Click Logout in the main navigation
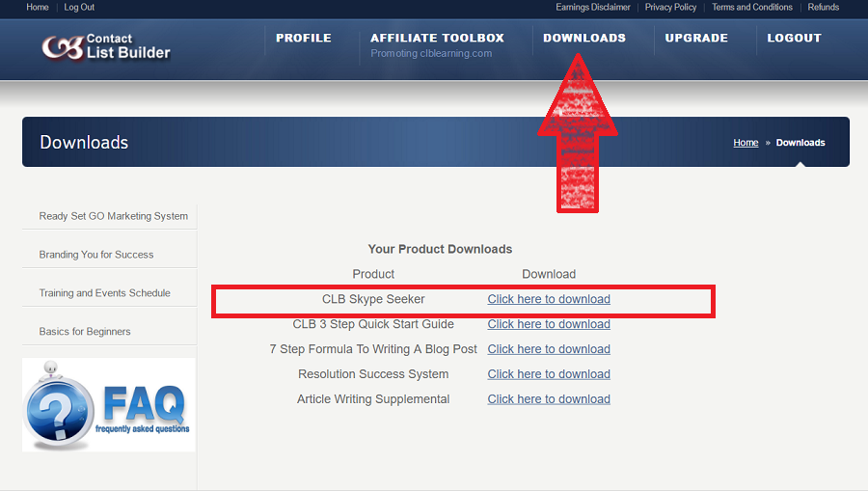Viewport: 868px width, 491px height. [794, 39]
